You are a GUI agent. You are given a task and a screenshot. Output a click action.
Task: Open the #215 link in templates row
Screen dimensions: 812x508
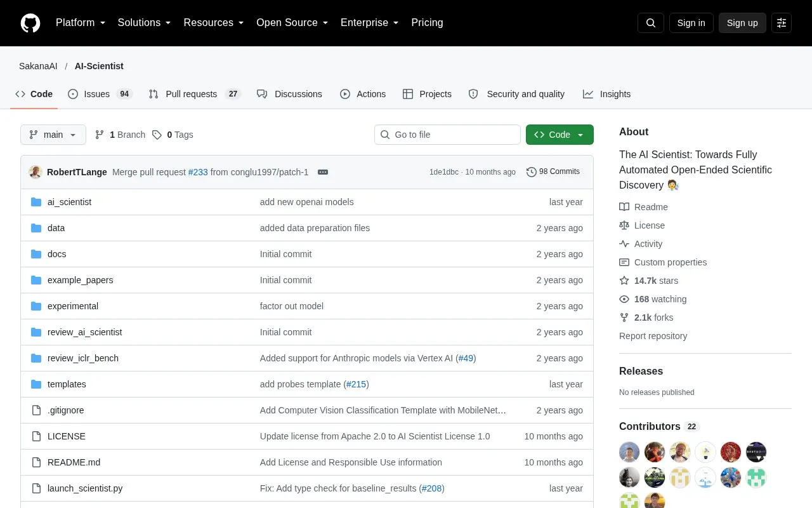356,384
